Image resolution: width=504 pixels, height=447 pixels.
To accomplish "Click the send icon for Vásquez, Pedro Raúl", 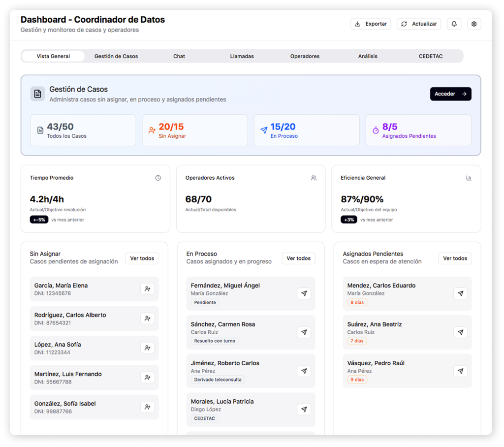I will (x=460, y=371).
